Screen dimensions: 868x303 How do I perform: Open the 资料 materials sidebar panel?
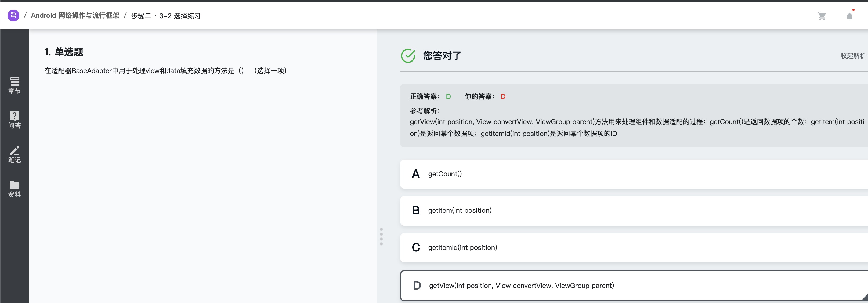pyautogui.click(x=15, y=189)
